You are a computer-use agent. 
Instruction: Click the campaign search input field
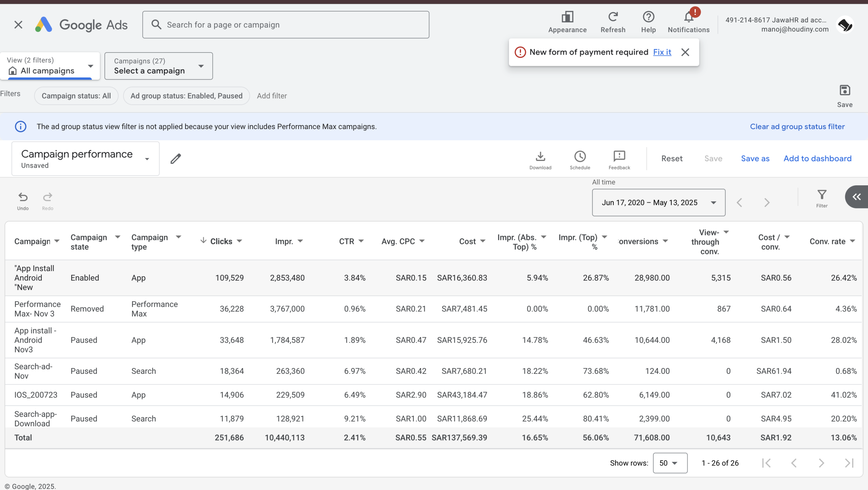(286, 25)
